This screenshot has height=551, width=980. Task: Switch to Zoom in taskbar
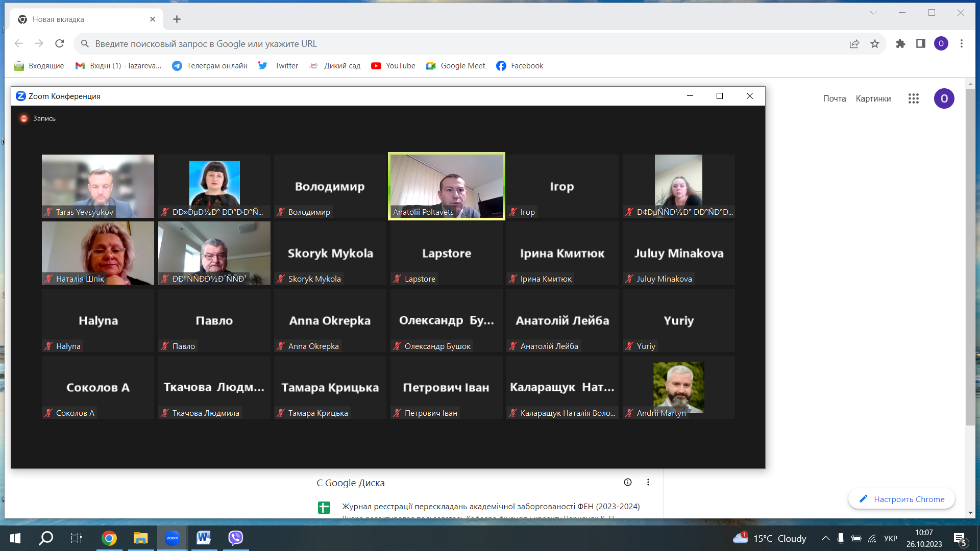point(172,538)
